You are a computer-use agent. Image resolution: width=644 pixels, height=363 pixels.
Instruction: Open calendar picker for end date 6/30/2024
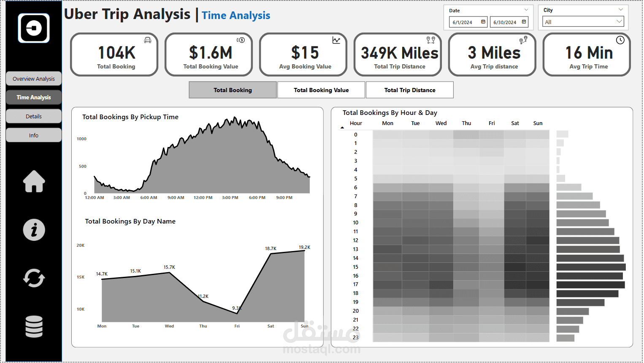pos(524,22)
